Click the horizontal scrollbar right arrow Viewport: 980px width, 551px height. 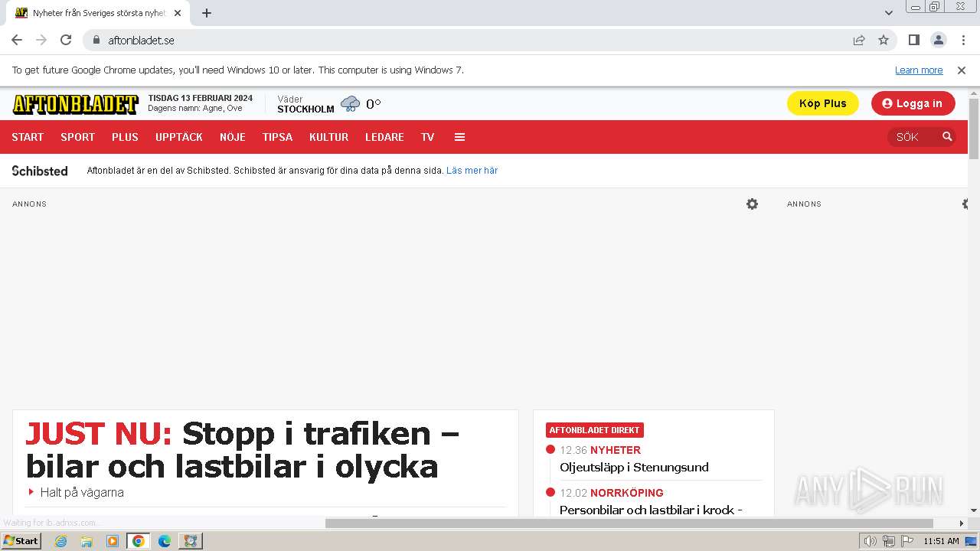(x=962, y=523)
